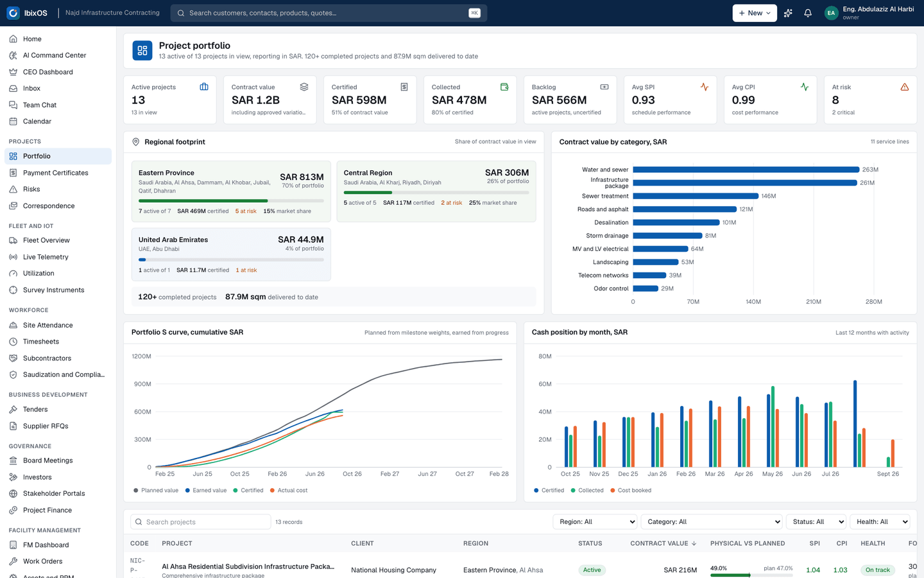Click the AI Command Center icon

13,55
